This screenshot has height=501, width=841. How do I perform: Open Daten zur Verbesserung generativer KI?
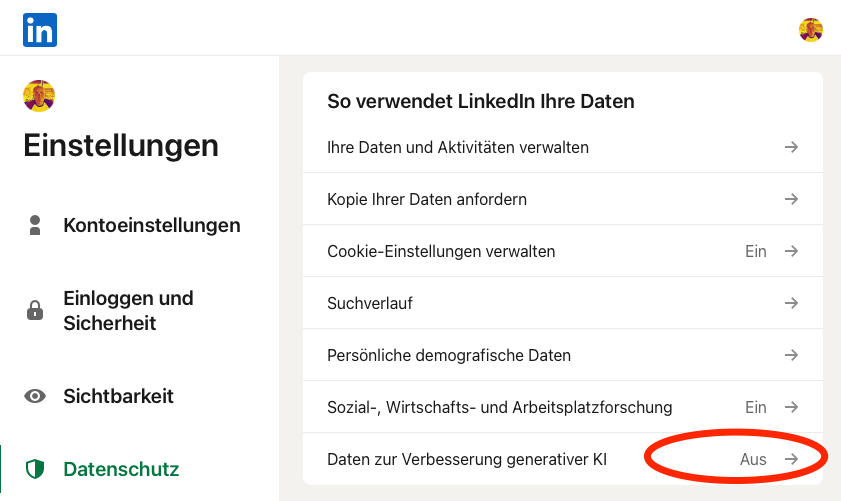467,459
